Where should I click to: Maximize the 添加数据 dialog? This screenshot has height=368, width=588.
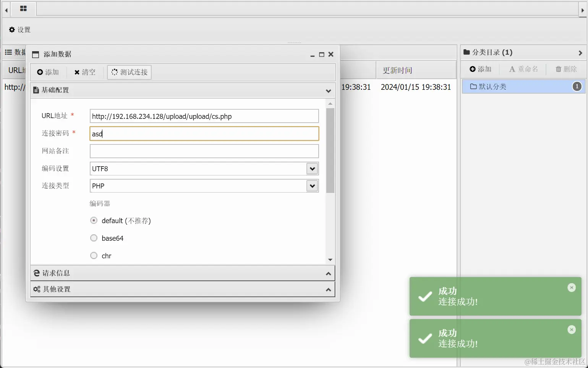click(x=322, y=55)
